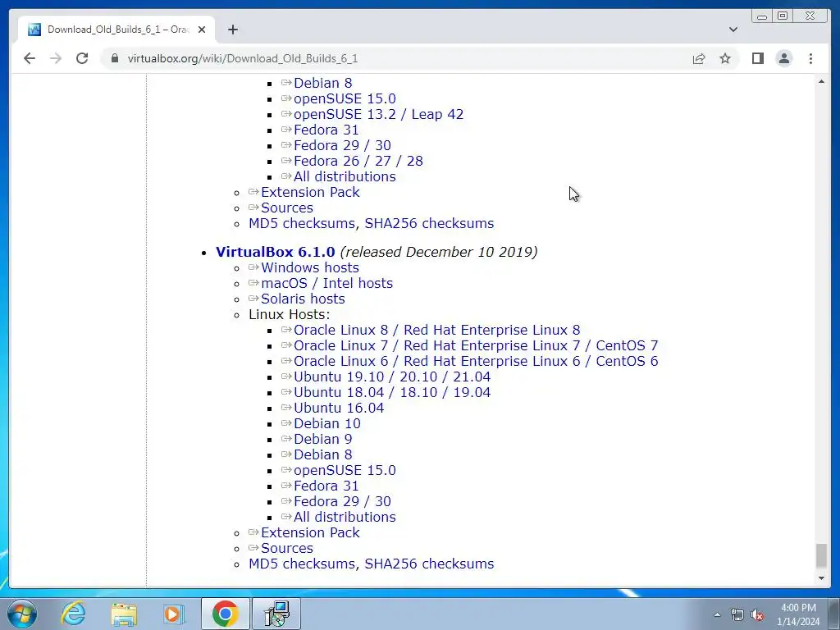Viewport: 840px width, 630px height.
Task: Open the browser side panel
Action: click(x=757, y=58)
